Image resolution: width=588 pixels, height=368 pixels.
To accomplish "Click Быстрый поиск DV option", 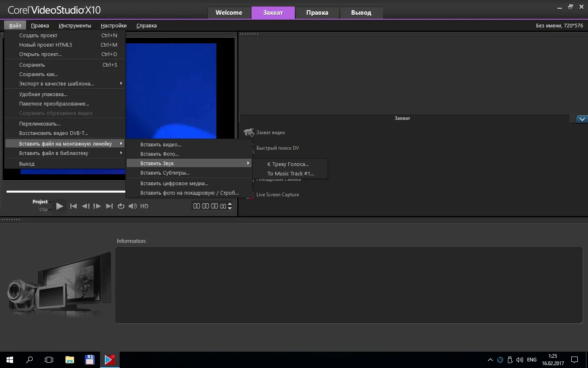I will click(278, 148).
